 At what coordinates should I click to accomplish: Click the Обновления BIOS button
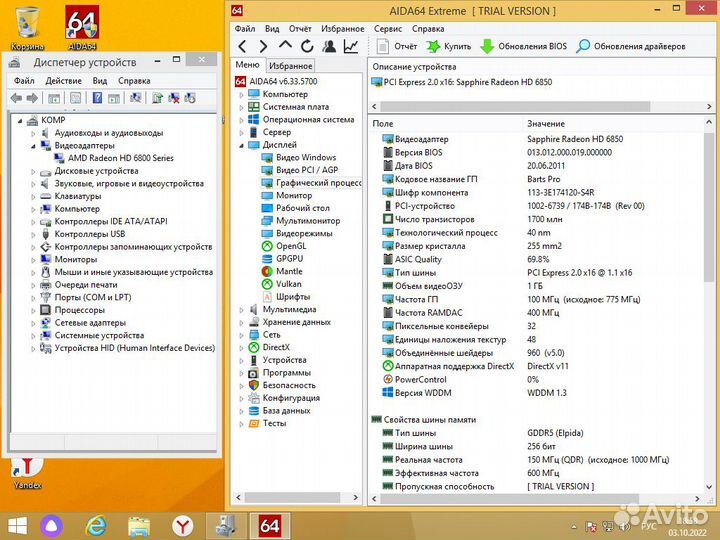[522, 46]
